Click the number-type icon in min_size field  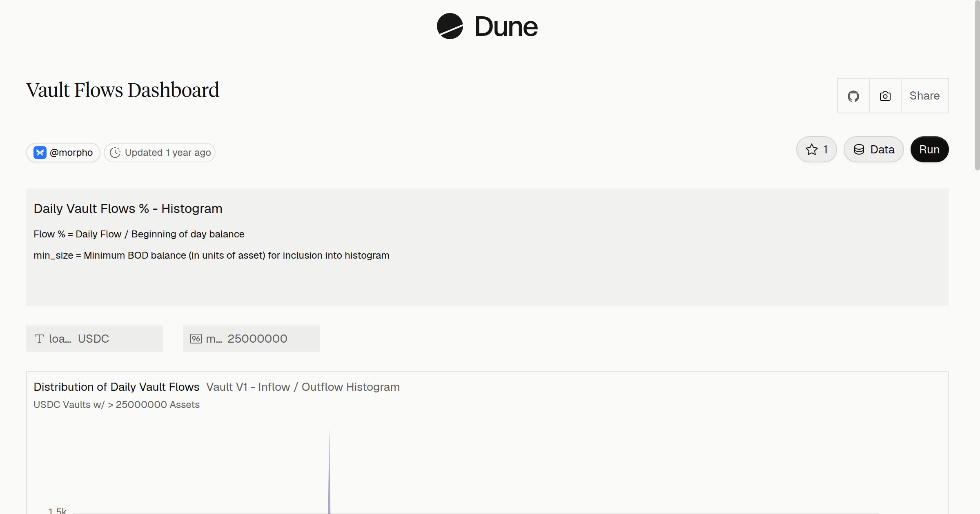click(196, 339)
